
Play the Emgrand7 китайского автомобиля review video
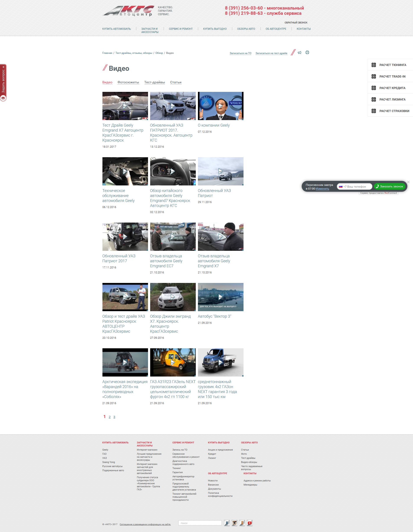[x=173, y=171]
